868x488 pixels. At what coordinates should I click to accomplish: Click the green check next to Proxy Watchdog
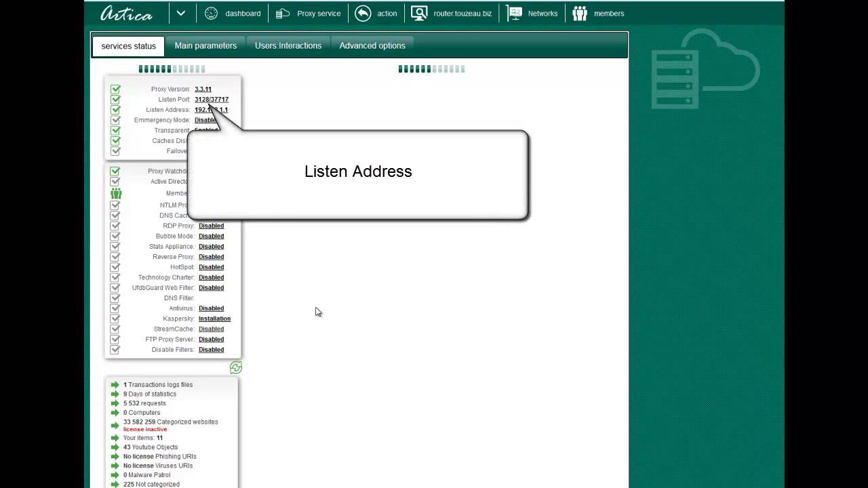pyautogui.click(x=115, y=171)
